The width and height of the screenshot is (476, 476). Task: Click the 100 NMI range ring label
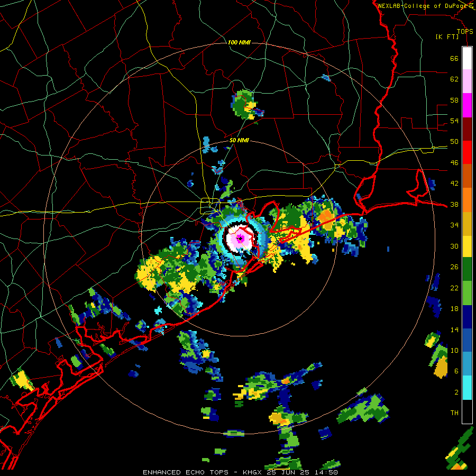pyautogui.click(x=239, y=42)
